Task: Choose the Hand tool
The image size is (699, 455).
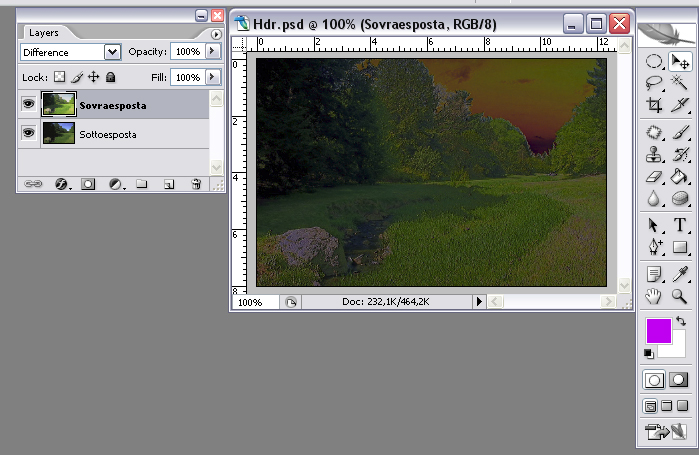Action: click(655, 295)
